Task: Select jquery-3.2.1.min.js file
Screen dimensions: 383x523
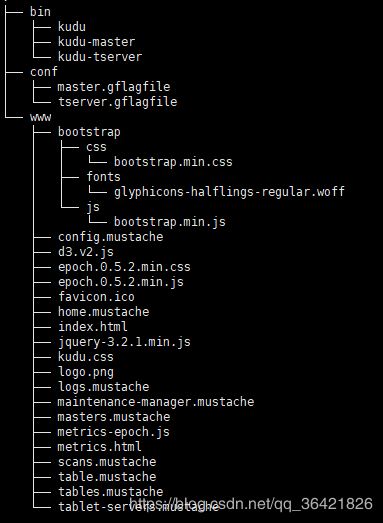Action: pos(124,342)
